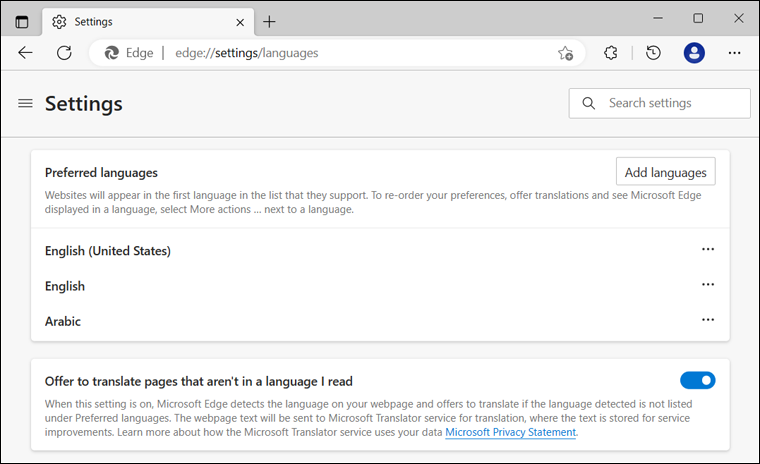760x464 pixels.
Task: Open a new tab with plus button
Action: click(x=269, y=22)
